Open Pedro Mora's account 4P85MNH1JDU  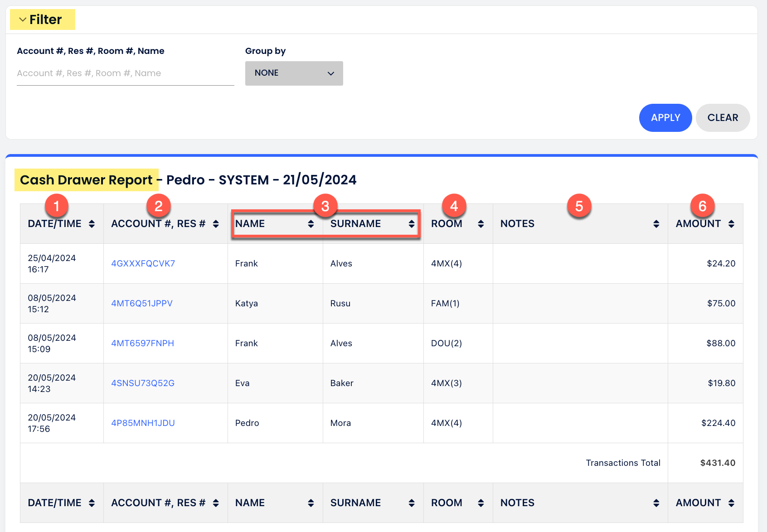coord(142,423)
